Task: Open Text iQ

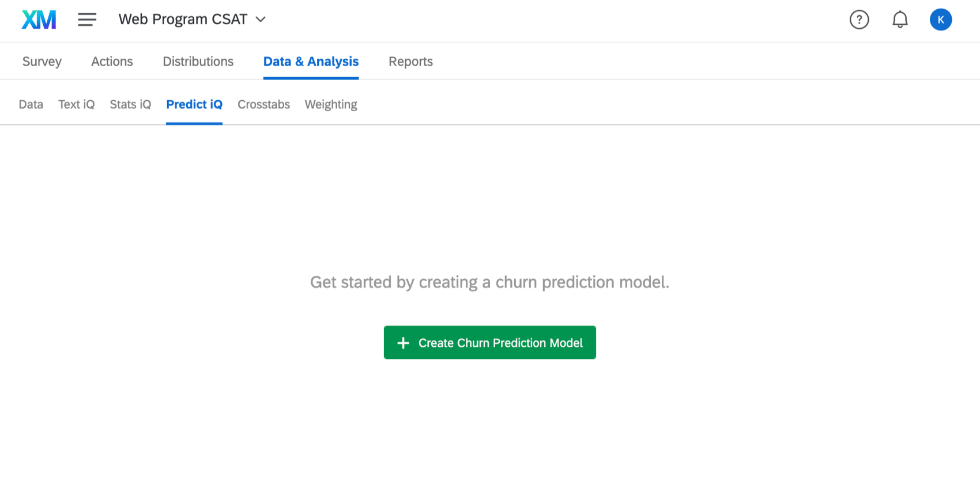Action: [76, 104]
